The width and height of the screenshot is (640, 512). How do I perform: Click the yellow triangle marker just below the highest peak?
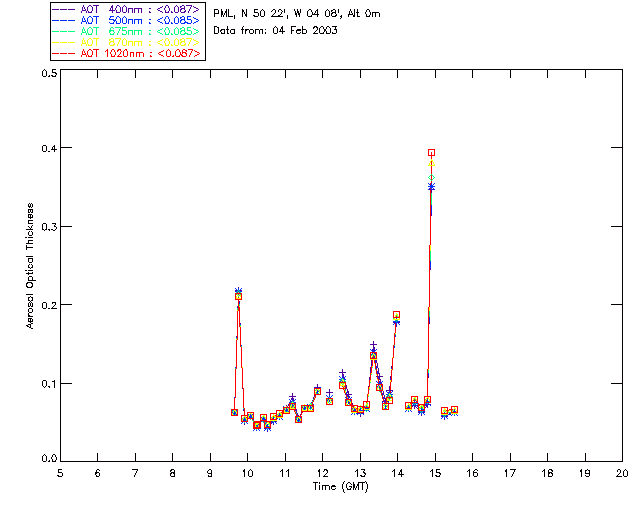pos(431,163)
